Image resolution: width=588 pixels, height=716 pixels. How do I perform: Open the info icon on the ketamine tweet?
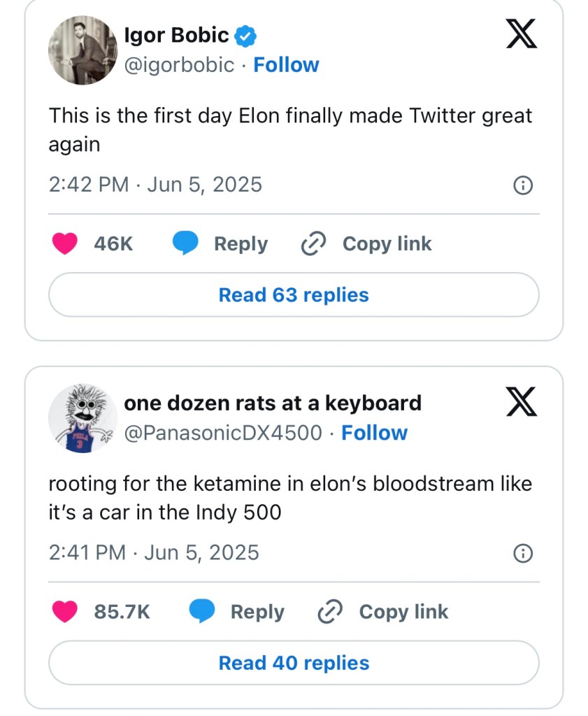522,554
